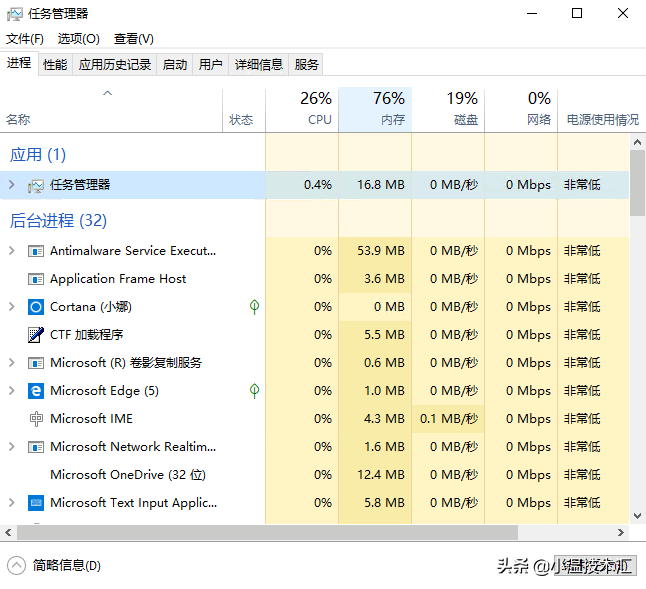The height and width of the screenshot is (589, 646).
Task: Click the green leaf icon beside Cortana
Action: point(255,306)
